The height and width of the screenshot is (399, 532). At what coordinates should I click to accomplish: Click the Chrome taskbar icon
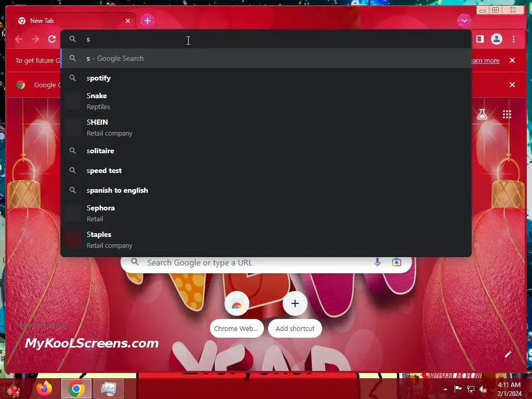(76, 389)
